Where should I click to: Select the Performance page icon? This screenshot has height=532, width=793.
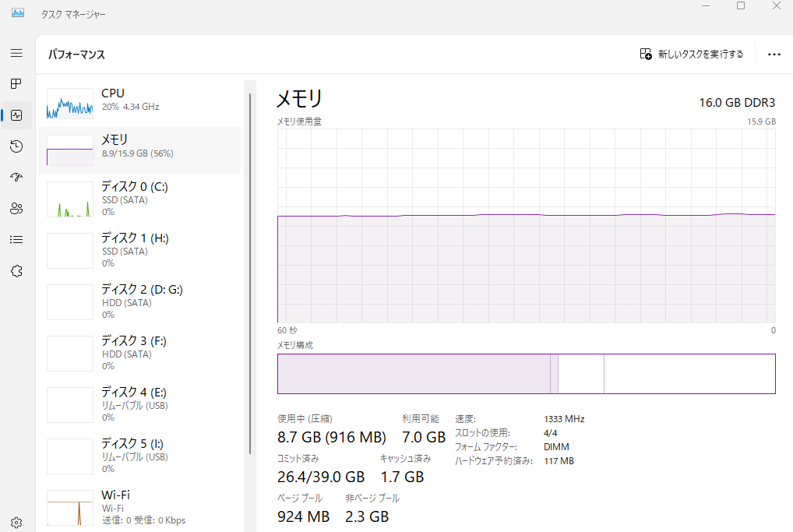pos(16,115)
